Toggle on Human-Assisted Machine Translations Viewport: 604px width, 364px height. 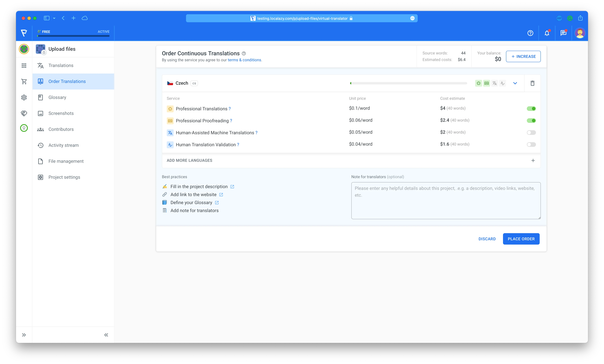coord(531,133)
